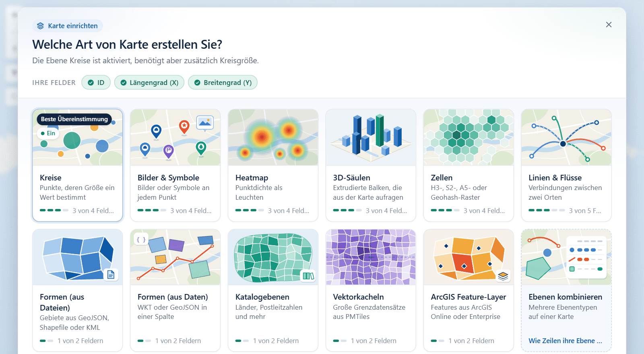
Task: Choose the Bilder & Symbole card
Action: click(175, 165)
